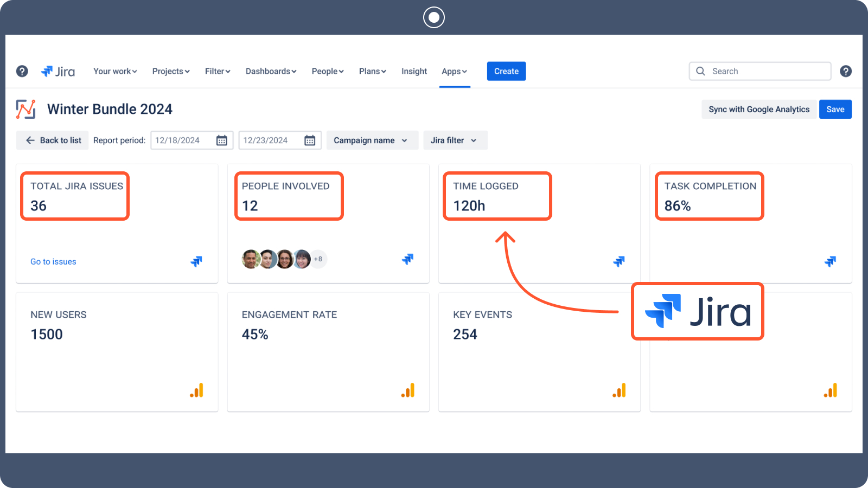Open the Jira home logo
This screenshot has height=488, width=868.
tap(58, 71)
